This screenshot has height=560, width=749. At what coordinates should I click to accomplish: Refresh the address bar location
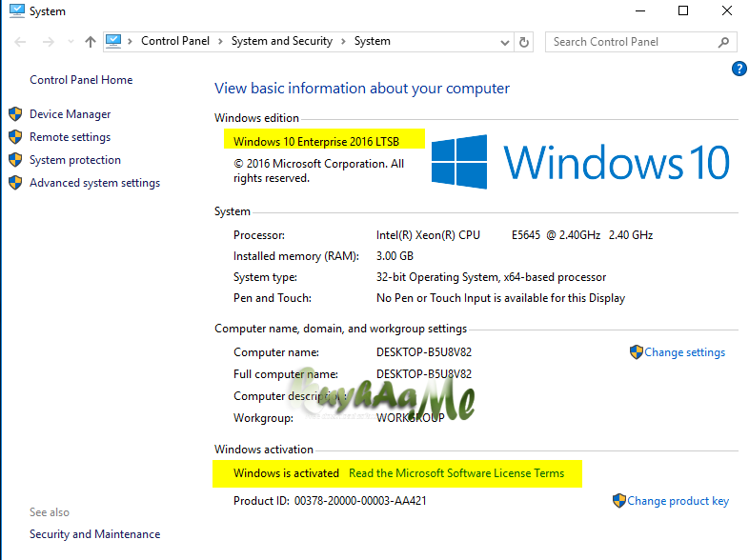(524, 42)
